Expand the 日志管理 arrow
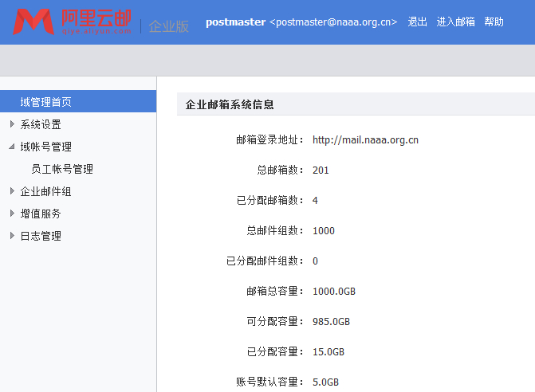Viewport: 535px width, 392px height. (12, 236)
